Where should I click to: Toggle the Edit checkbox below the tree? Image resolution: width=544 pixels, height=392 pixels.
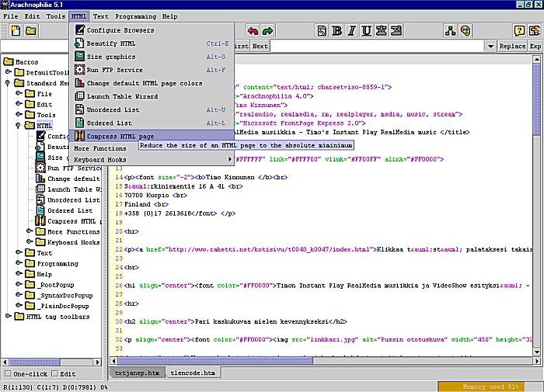tap(54, 373)
